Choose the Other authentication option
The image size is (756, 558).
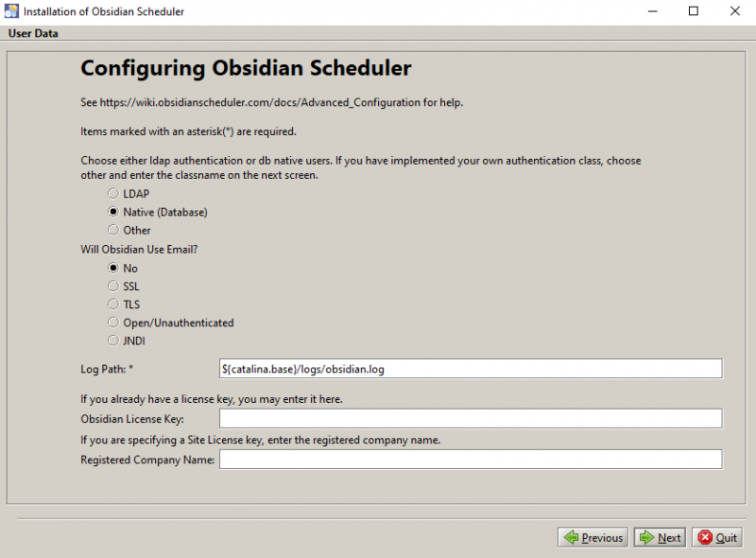tap(113, 230)
